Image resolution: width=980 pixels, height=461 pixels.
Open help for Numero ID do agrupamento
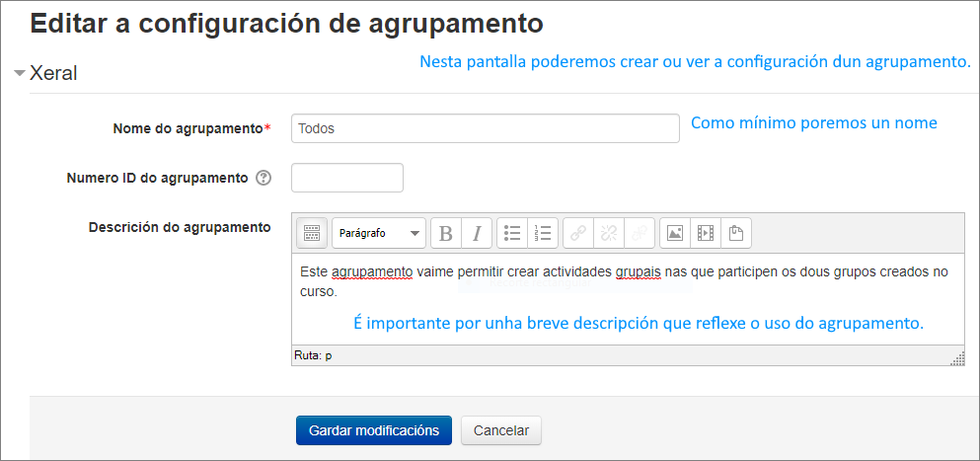pyautogui.click(x=264, y=179)
